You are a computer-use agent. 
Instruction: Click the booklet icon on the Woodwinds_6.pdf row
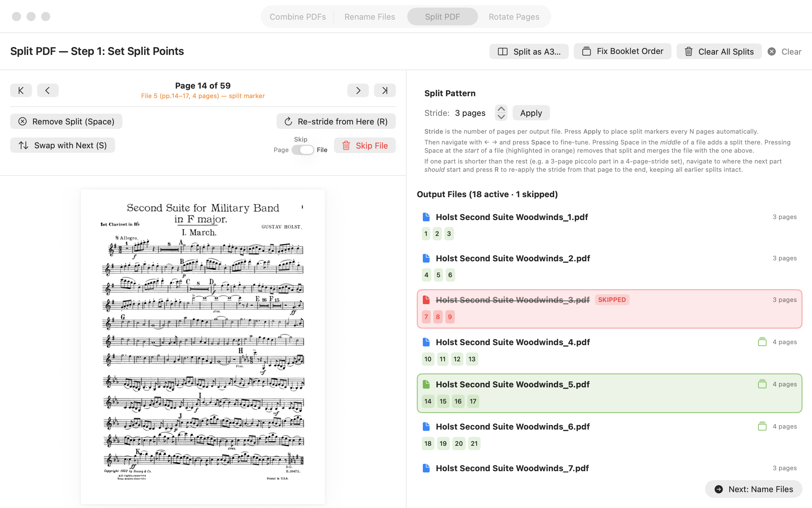(x=762, y=426)
